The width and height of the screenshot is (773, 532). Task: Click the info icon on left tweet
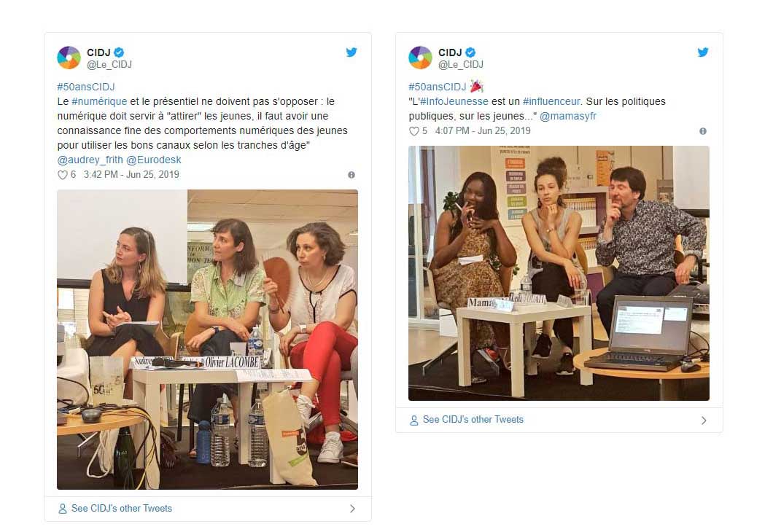[351, 175]
